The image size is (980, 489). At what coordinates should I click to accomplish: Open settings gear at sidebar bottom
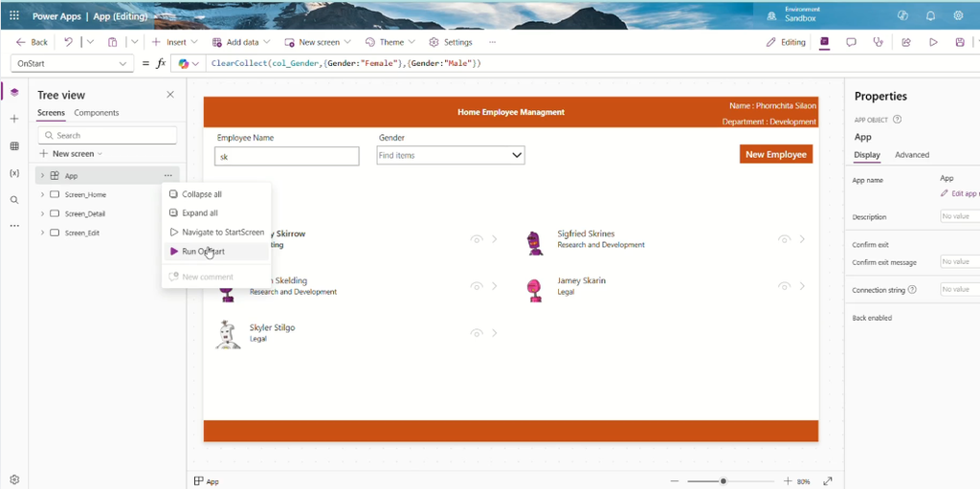(x=14, y=479)
